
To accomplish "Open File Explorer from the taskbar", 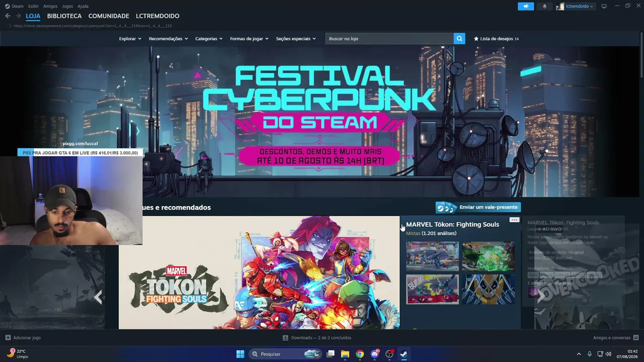I will pyautogui.click(x=345, y=354).
